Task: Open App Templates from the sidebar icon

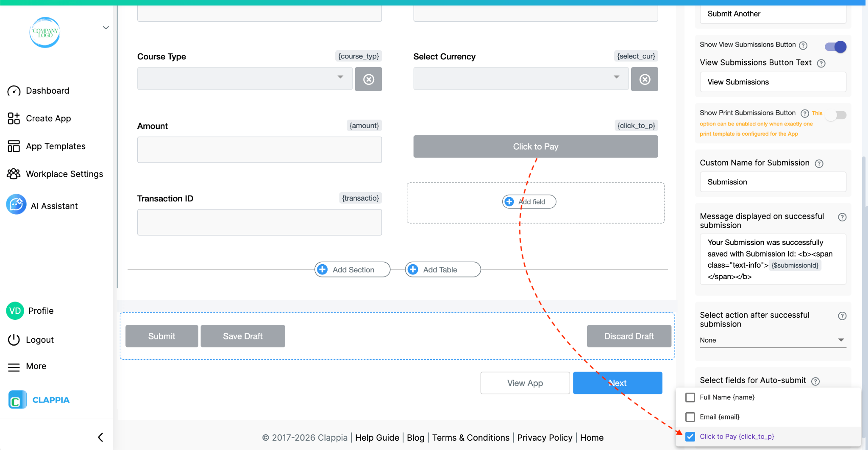Action: (13, 146)
